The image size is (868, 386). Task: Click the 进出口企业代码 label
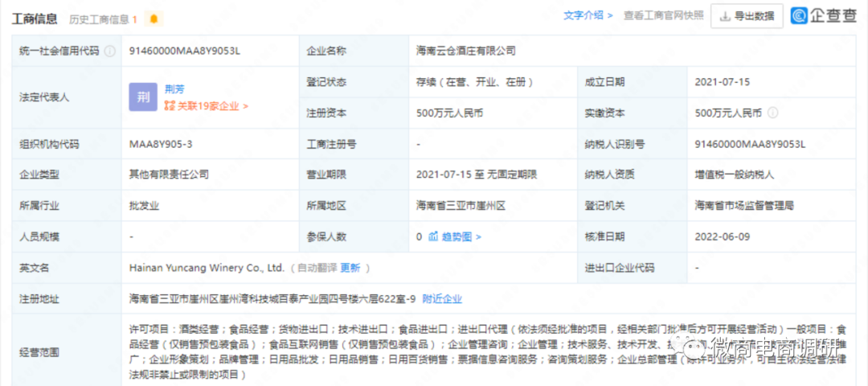620,268
